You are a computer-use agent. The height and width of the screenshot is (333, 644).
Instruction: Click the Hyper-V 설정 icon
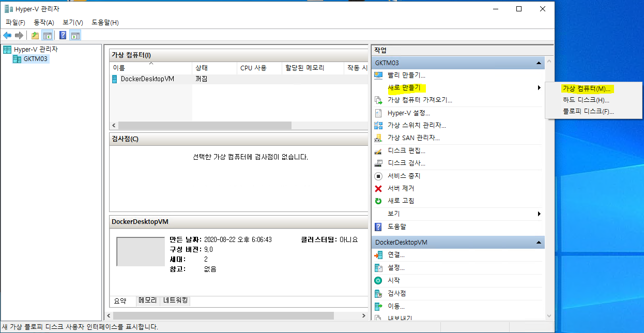point(378,113)
